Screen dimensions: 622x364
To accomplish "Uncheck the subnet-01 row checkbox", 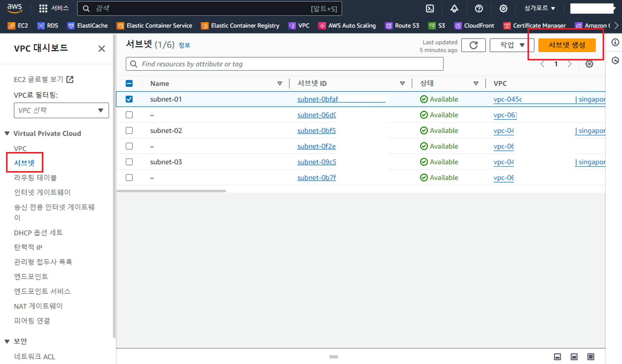I will pyautogui.click(x=129, y=99).
